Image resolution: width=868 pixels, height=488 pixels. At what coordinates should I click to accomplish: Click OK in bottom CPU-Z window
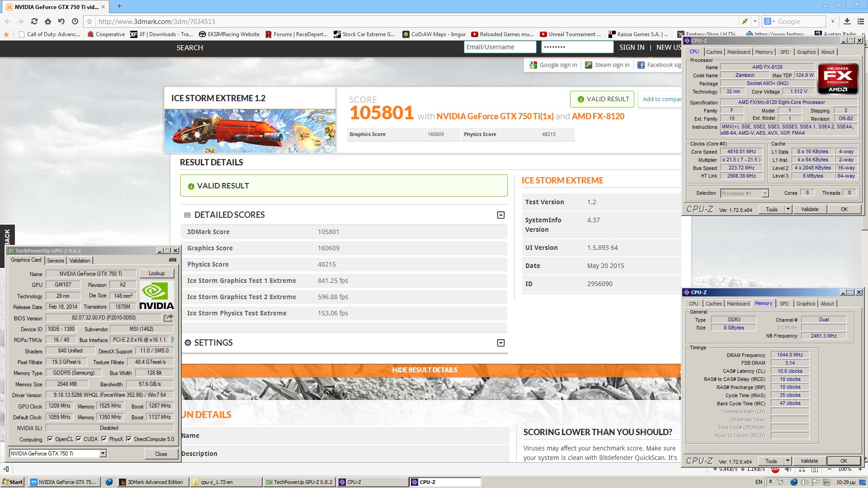click(844, 461)
